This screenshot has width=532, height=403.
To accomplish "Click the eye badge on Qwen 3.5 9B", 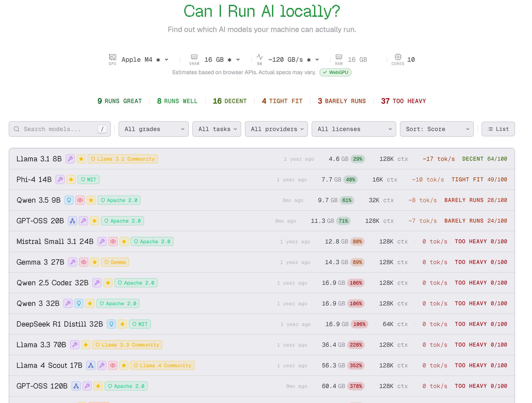I will coord(80,200).
